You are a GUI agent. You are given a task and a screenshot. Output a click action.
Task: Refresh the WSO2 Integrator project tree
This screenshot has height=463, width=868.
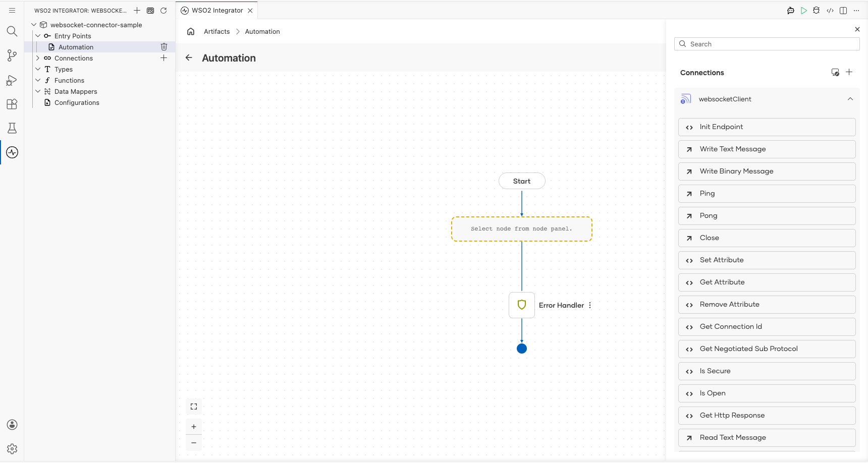tap(164, 11)
